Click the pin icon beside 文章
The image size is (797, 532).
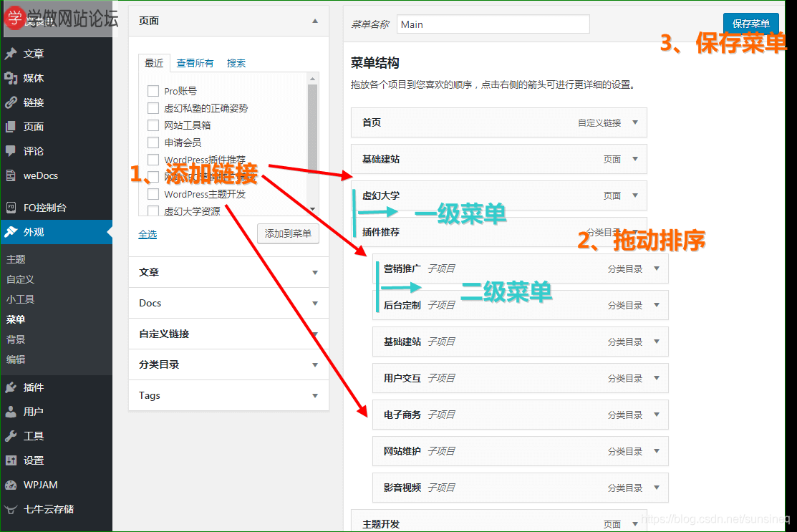pyautogui.click(x=11, y=54)
